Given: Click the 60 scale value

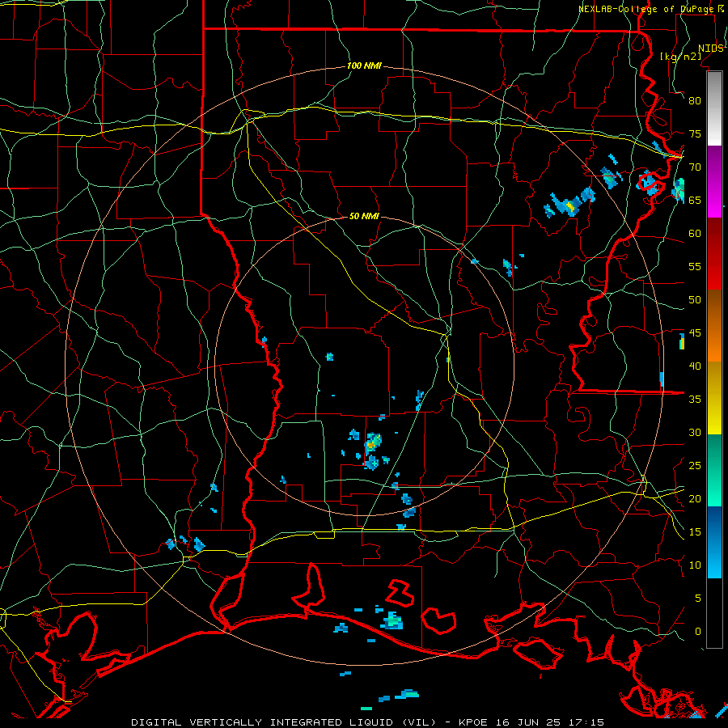Looking at the screenshot, I should (695, 234).
